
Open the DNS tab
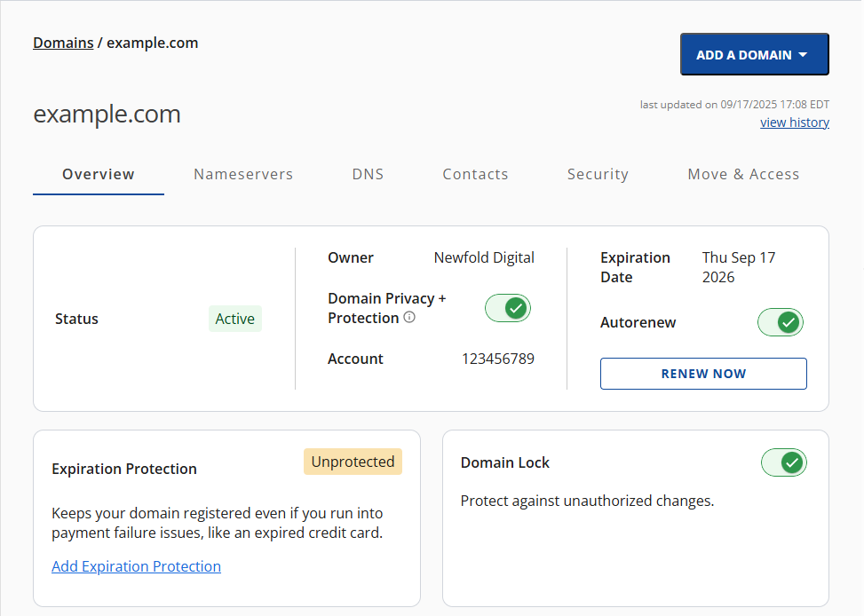pyautogui.click(x=368, y=174)
